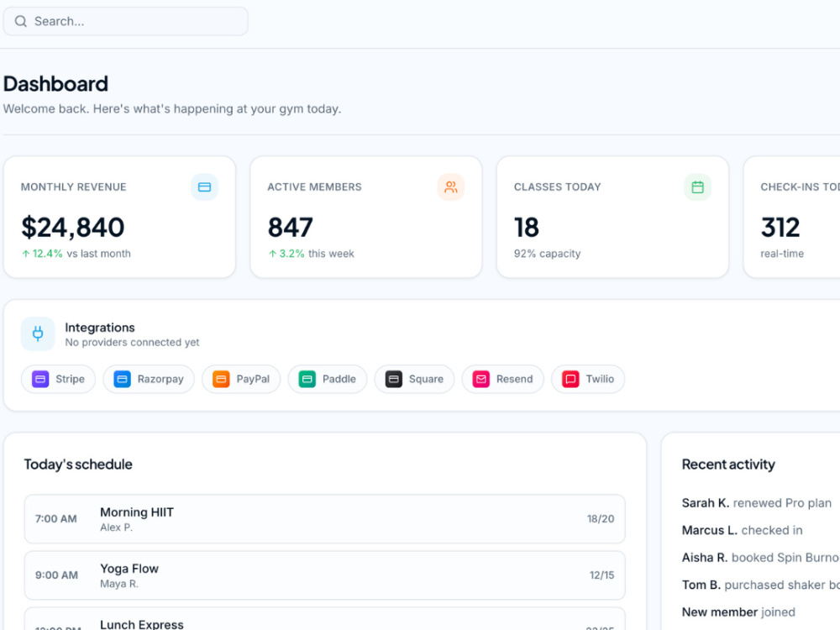This screenshot has width=840, height=630.
Task: Click the Today's schedule heading
Action: [x=78, y=465]
